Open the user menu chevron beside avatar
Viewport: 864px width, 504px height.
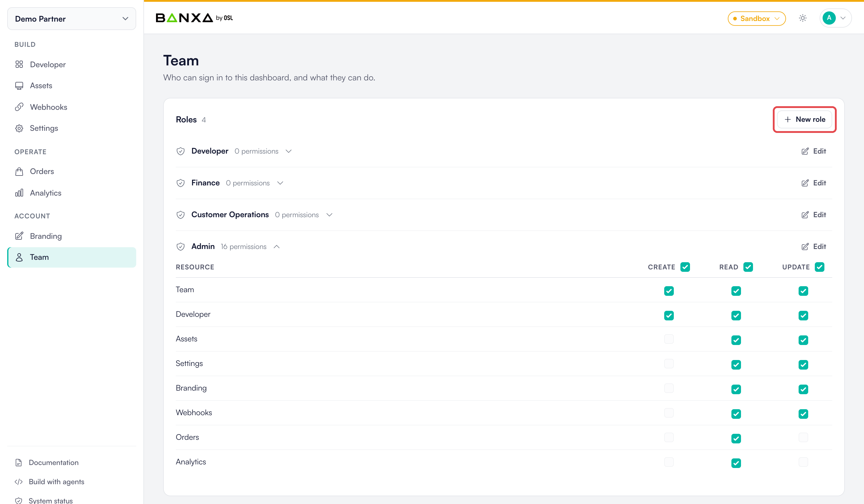pyautogui.click(x=843, y=18)
